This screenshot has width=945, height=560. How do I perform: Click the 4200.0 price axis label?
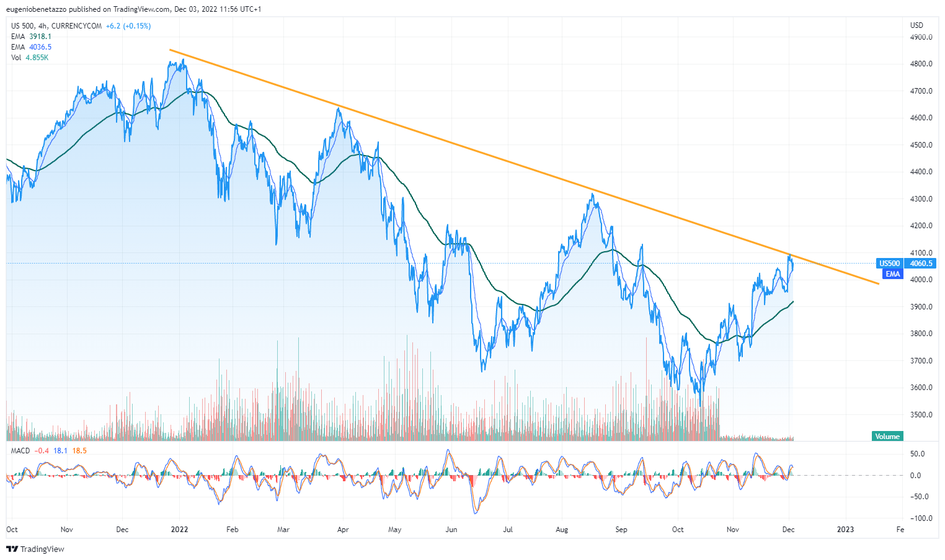tap(921, 226)
